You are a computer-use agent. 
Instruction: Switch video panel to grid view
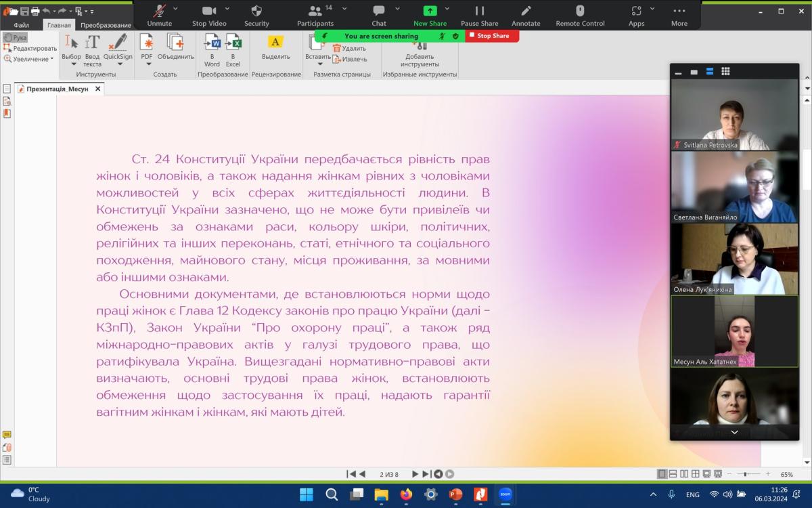point(725,71)
